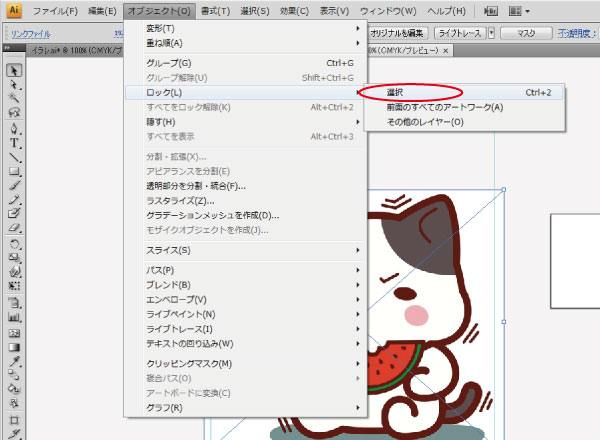Open ライブトレース(I) submenu entry in menu
600x440 pixels.
pos(246,329)
